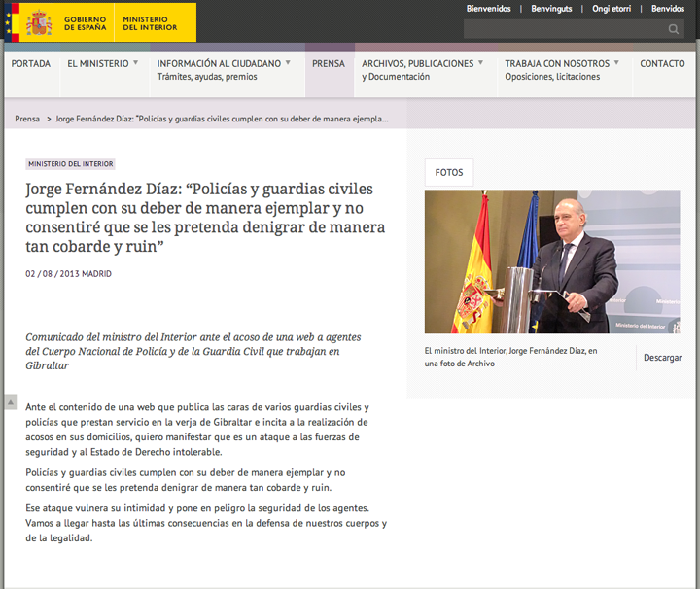700x589 pixels.
Task: Click the article headline about Policías y guardias civiles
Action: (x=205, y=218)
